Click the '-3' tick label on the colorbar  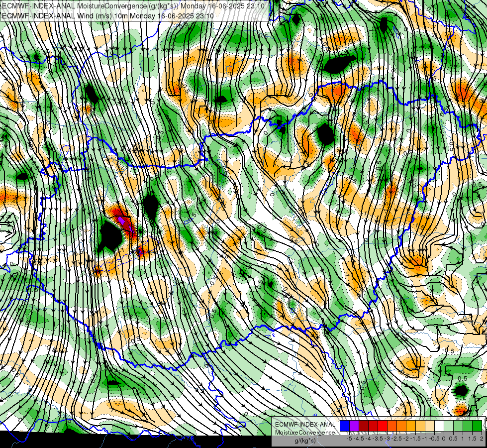point(388,439)
